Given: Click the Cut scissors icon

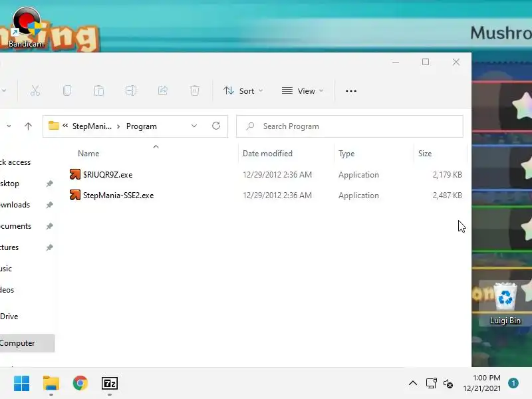Looking at the screenshot, I should pos(35,90).
